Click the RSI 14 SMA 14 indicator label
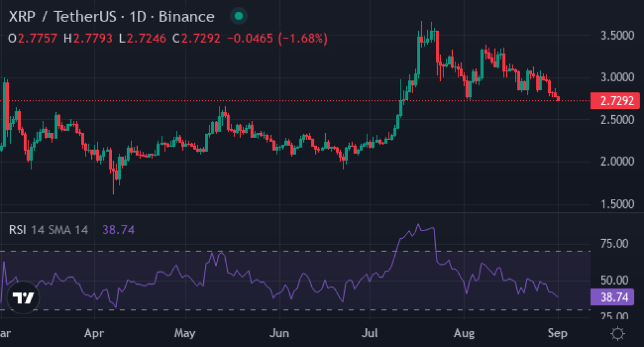644x347 pixels. tap(48, 229)
